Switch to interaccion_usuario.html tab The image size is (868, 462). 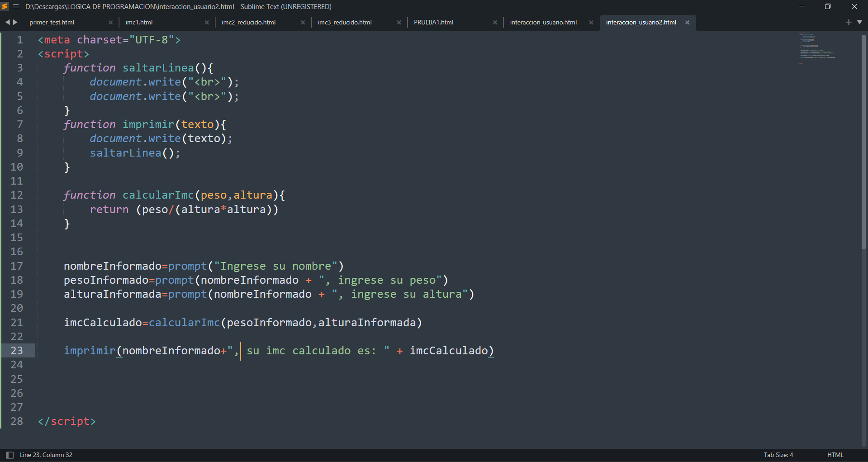click(543, 22)
